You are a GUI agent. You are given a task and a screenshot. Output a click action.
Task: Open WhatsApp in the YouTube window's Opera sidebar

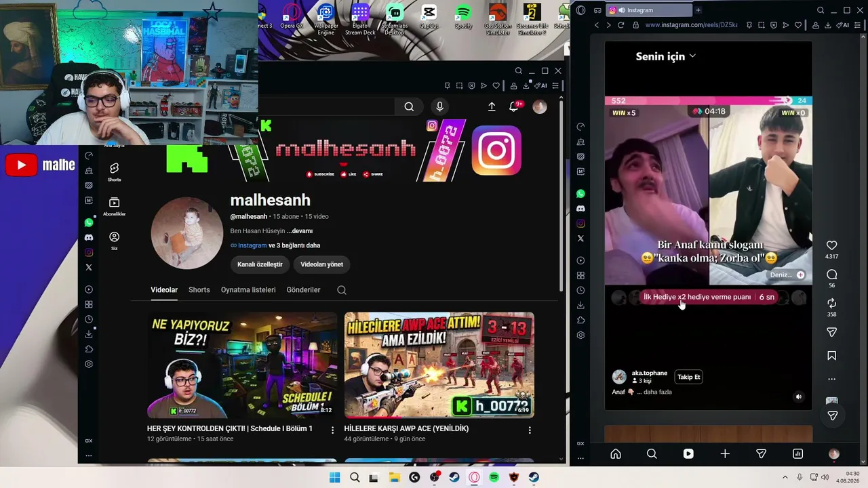[89, 222]
